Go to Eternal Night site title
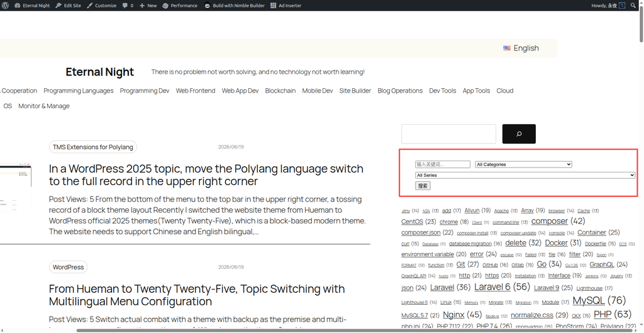Viewport: 644px width, 333px height. (100, 72)
